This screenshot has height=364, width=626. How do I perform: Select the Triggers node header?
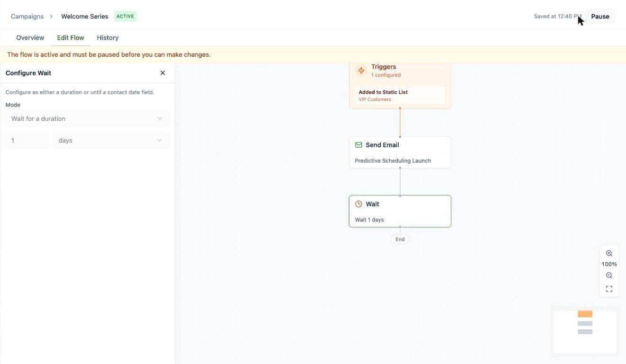[x=384, y=67]
